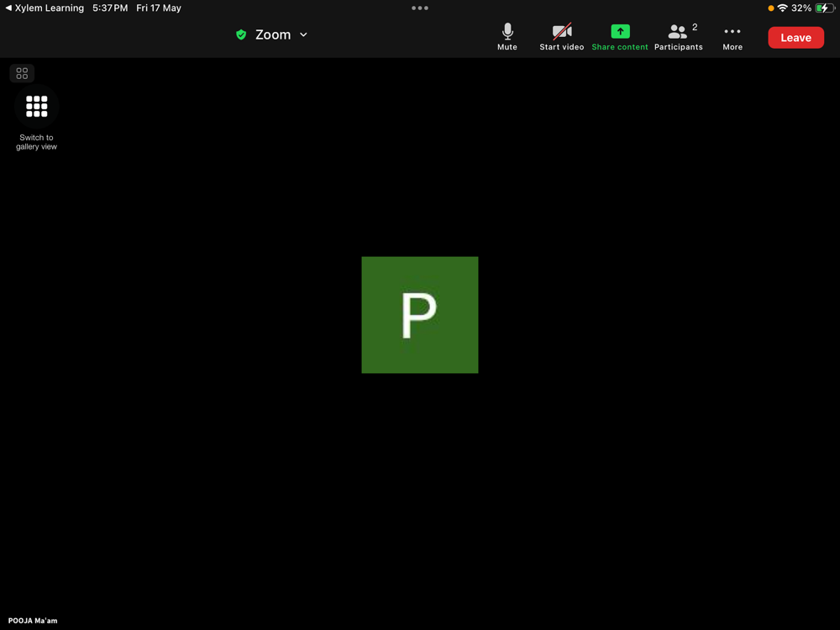Open the More options ellipsis
This screenshot has width=840, height=630.
tap(732, 32)
